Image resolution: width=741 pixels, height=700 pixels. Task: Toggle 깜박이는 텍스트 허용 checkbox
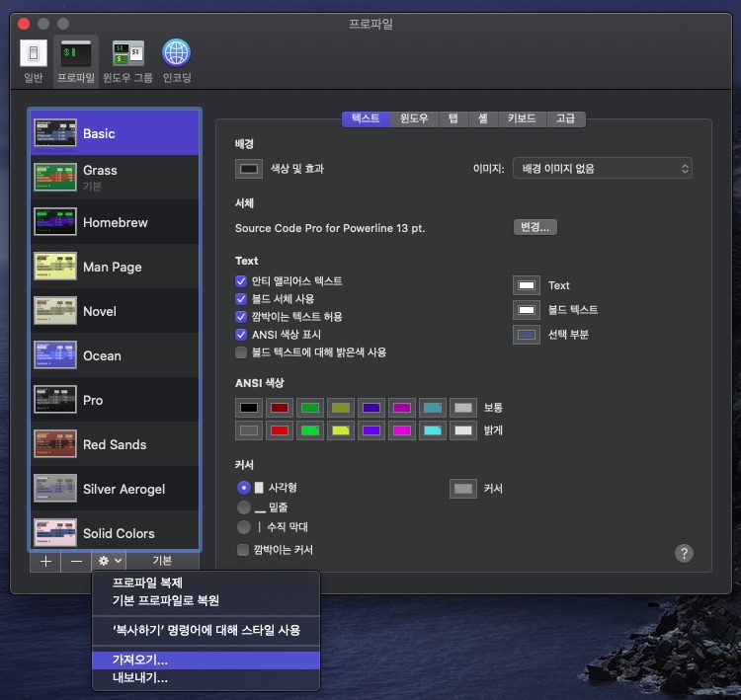(x=241, y=317)
